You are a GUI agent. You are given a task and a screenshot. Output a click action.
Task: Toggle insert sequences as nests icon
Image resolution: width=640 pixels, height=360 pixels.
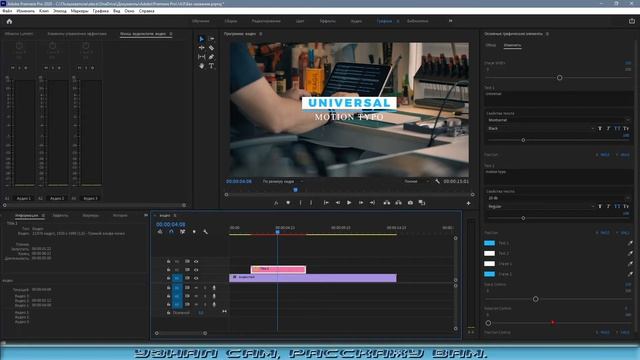[x=160, y=232]
